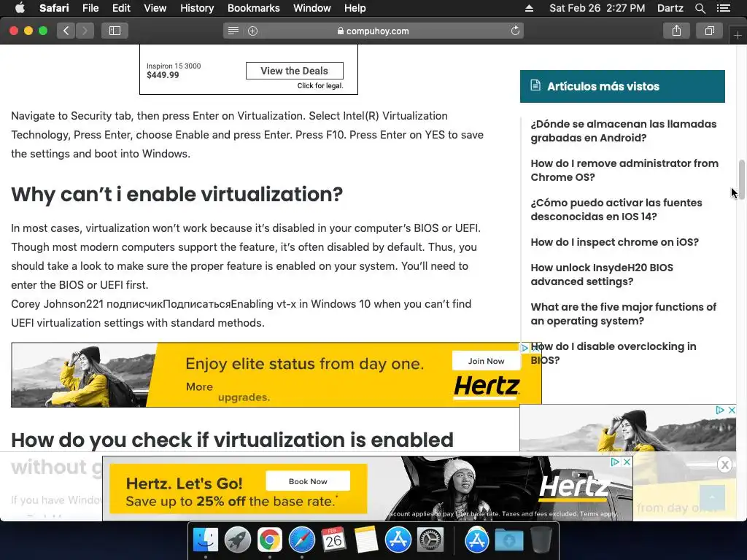
Task: Open the Help menu
Action: click(x=355, y=8)
